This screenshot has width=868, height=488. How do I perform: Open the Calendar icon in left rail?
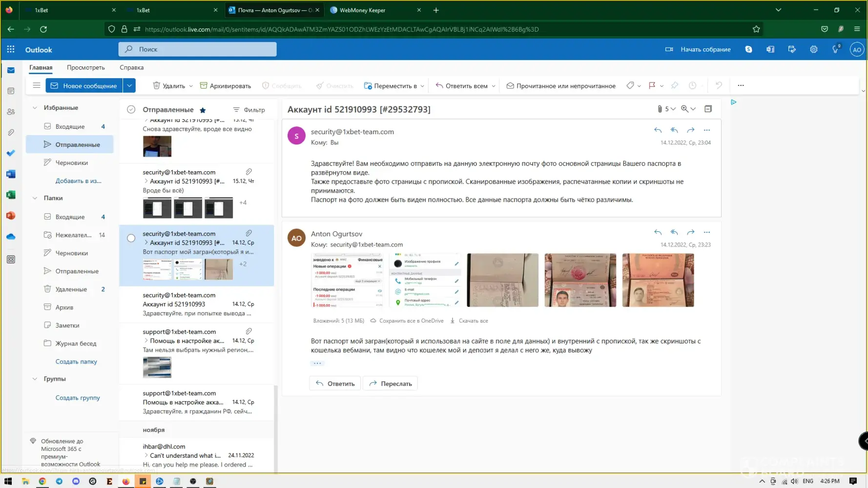pos(11,91)
